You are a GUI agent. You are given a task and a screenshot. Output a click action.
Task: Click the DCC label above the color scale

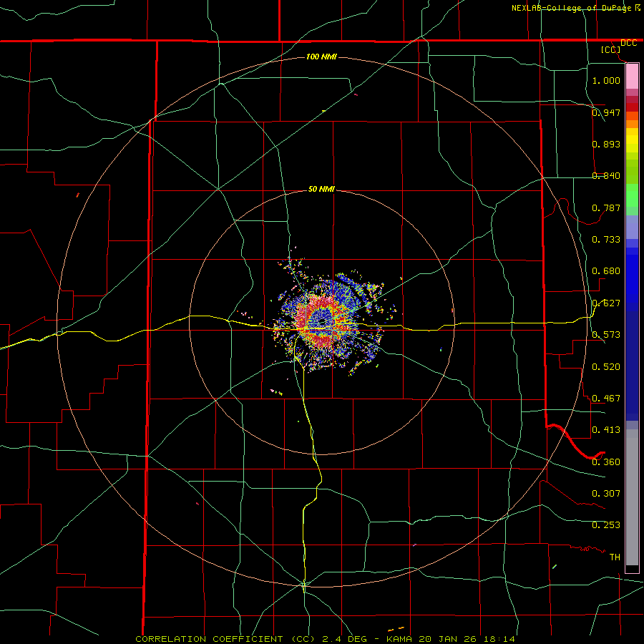(628, 43)
